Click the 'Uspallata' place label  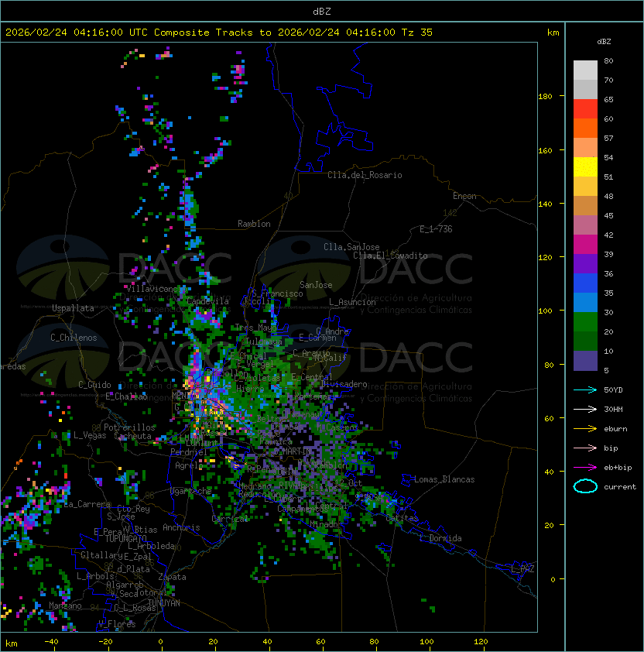(73, 308)
